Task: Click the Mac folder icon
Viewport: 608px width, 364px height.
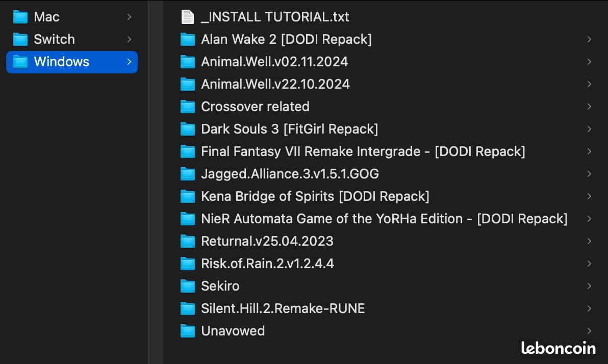Action: (20, 17)
